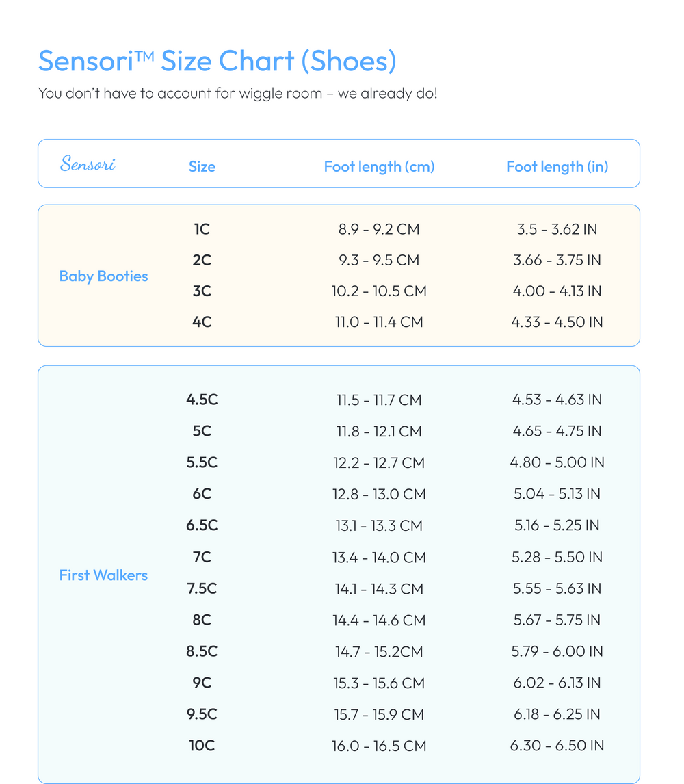Select size 2C row label
Viewport: 684px width, 784px height.
[x=202, y=260]
